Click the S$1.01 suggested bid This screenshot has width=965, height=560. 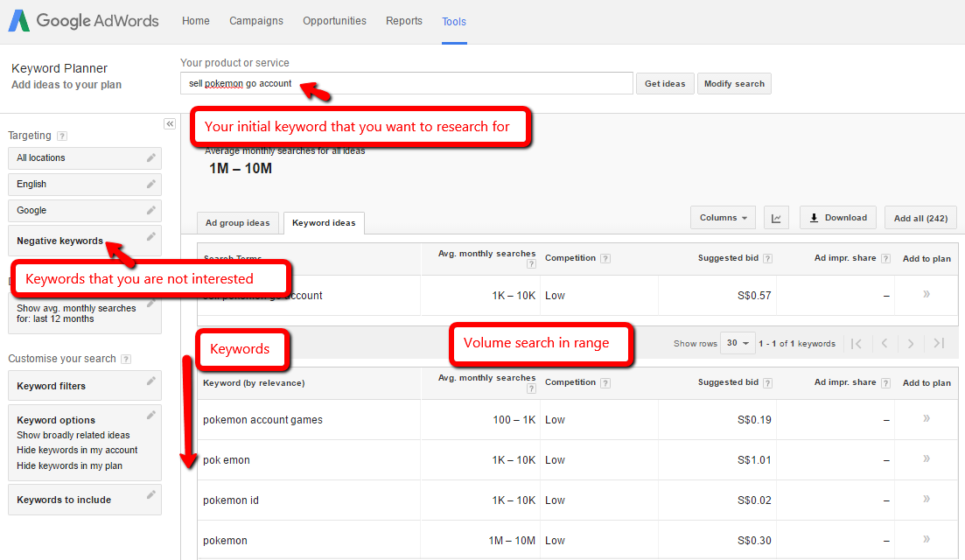[x=754, y=460]
